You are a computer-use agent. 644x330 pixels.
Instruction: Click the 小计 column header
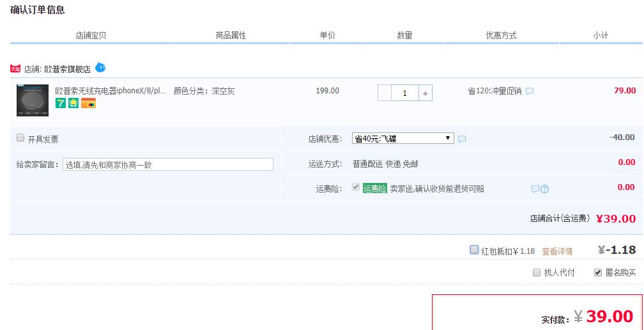pos(601,35)
